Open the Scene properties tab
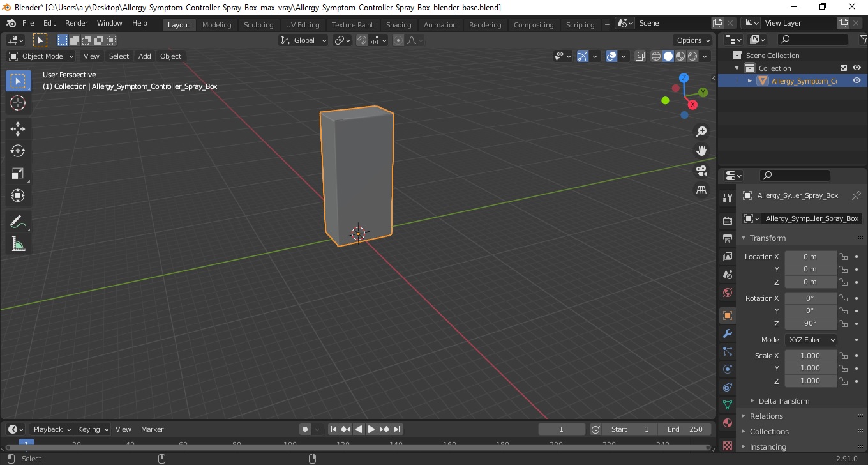The height and width of the screenshot is (465, 868). [x=727, y=274]
